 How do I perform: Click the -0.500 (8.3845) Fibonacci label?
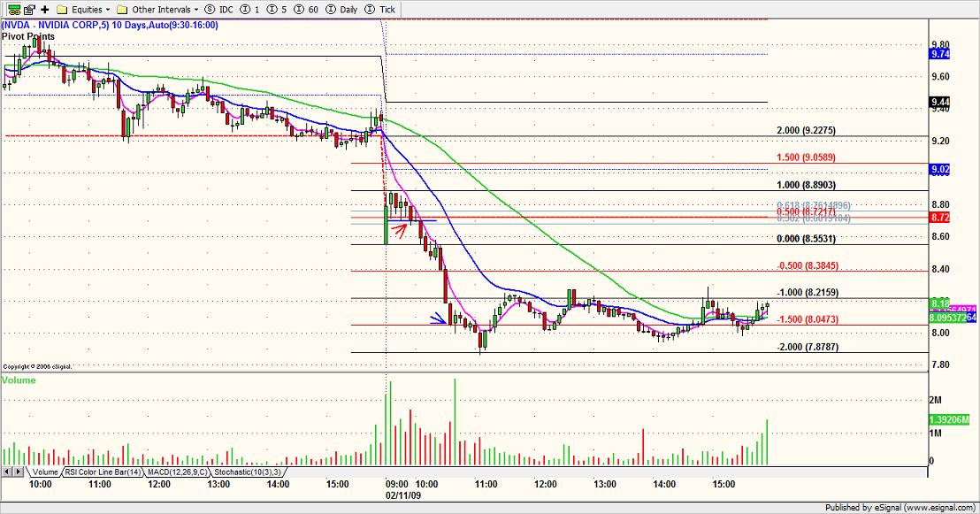tap(808, 265)
